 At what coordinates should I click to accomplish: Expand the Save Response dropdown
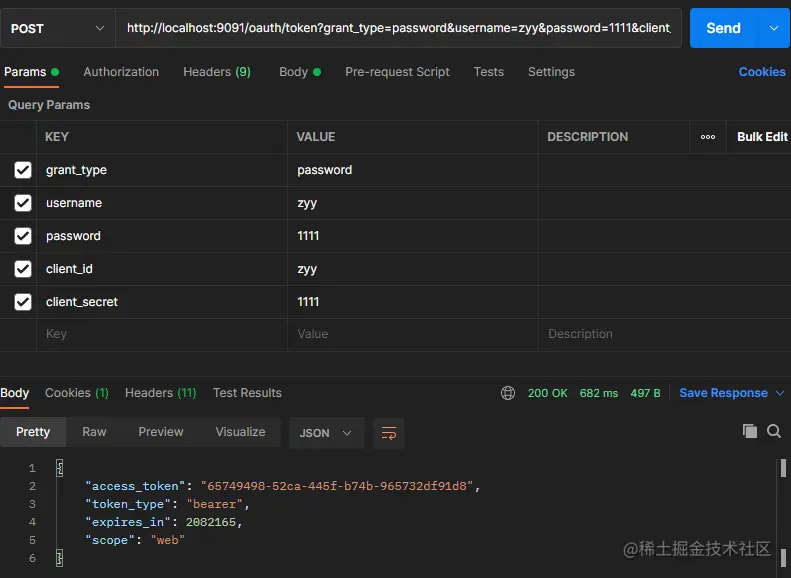point(780,393)
